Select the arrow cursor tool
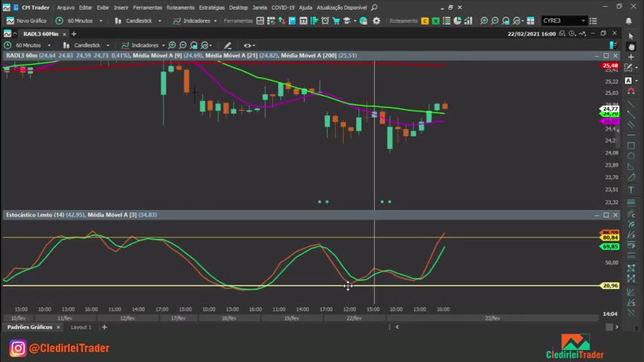 [631, 36]
